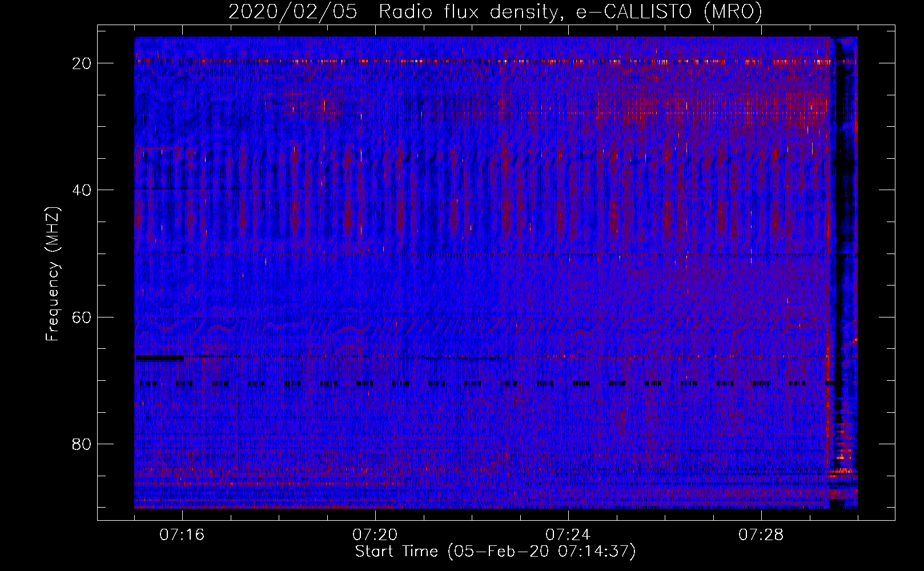Screen dimensions: 924x571
Task: Click the 'Frequency (MHZ)' axis label
Action: coord(53,274)
